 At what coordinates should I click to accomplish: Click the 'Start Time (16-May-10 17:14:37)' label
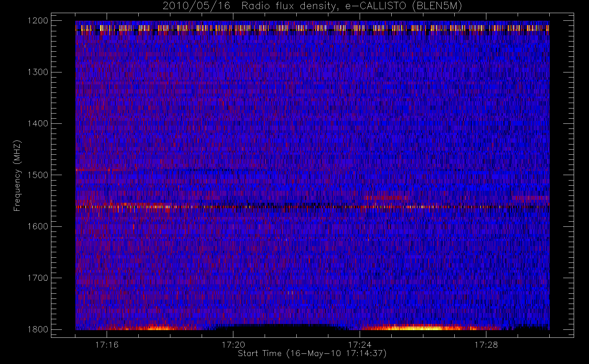click(312, 353)
